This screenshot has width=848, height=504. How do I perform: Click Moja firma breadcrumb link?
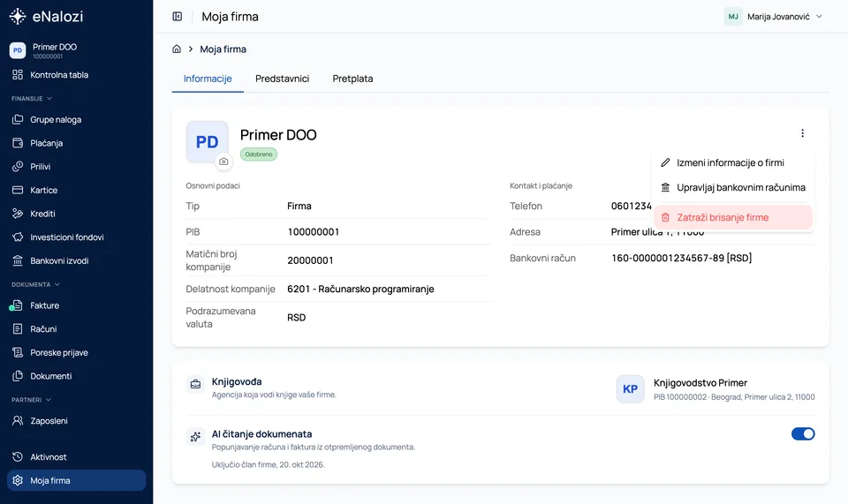pos(223,49)
